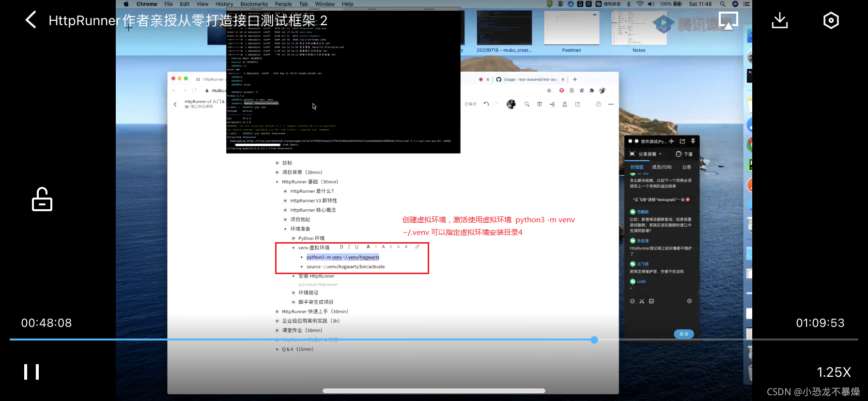Download this video

tap(780, 20)
